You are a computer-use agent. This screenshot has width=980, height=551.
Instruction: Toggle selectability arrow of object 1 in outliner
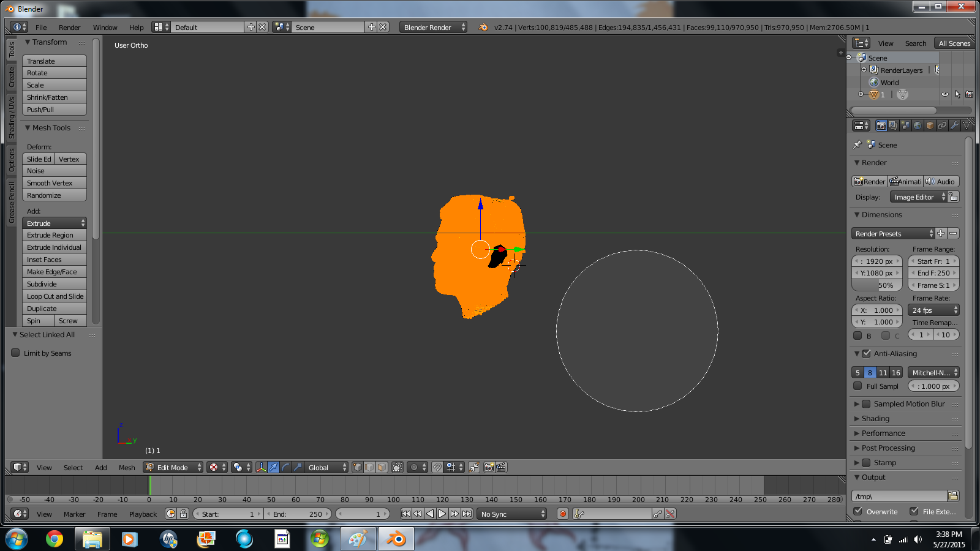(957, 94)
